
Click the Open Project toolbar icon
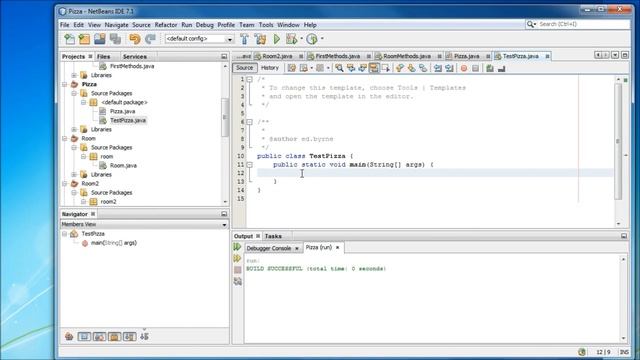coord(100,39)
